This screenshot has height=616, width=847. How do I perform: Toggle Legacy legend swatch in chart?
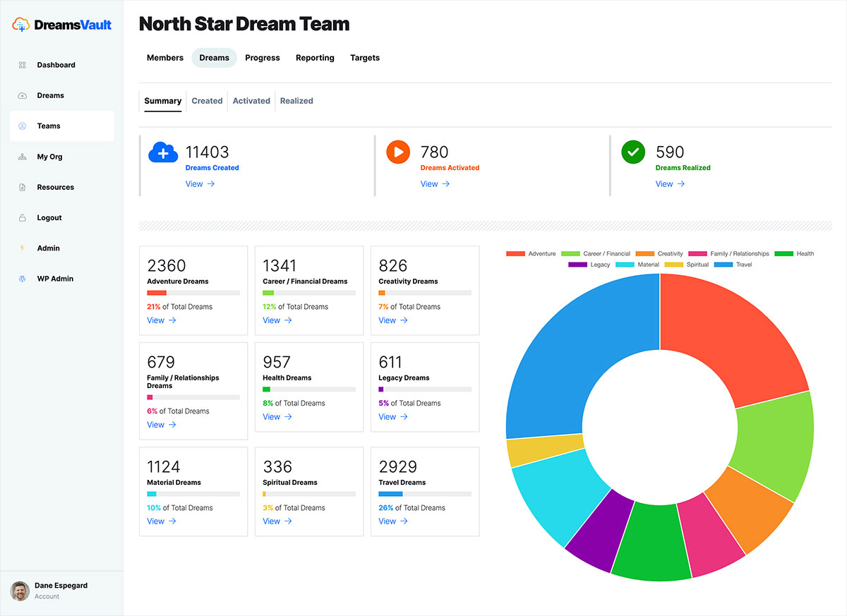click(577, 265)
